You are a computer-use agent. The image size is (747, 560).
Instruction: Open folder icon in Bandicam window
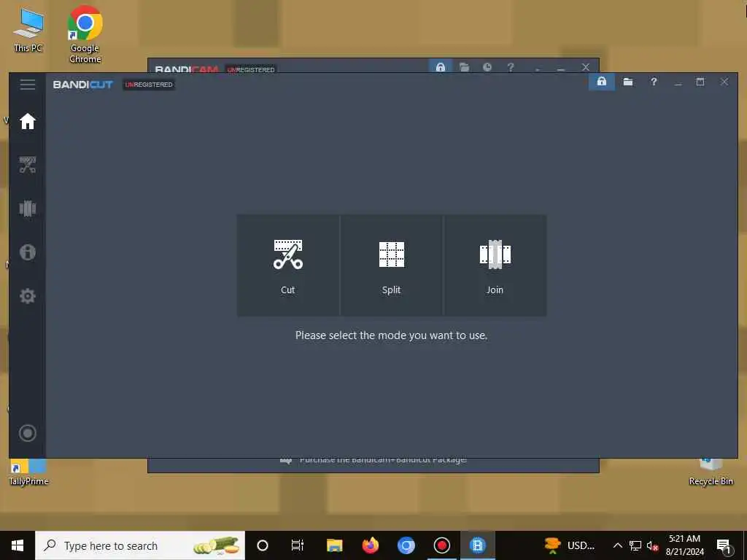click(465, 67)
